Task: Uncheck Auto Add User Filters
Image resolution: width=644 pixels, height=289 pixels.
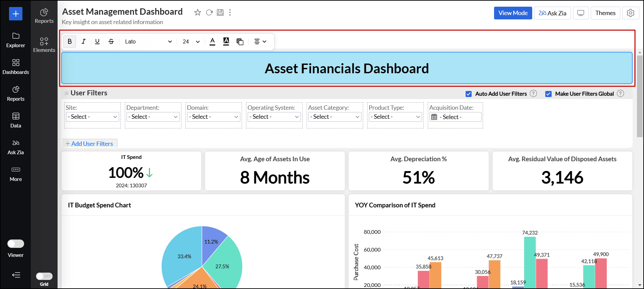Action: [x=469, y=94]
